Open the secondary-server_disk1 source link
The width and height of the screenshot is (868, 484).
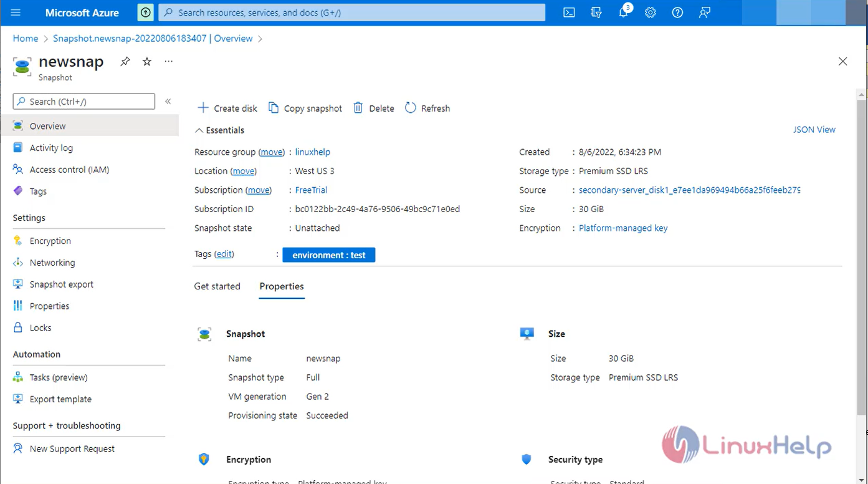[689, 190]
